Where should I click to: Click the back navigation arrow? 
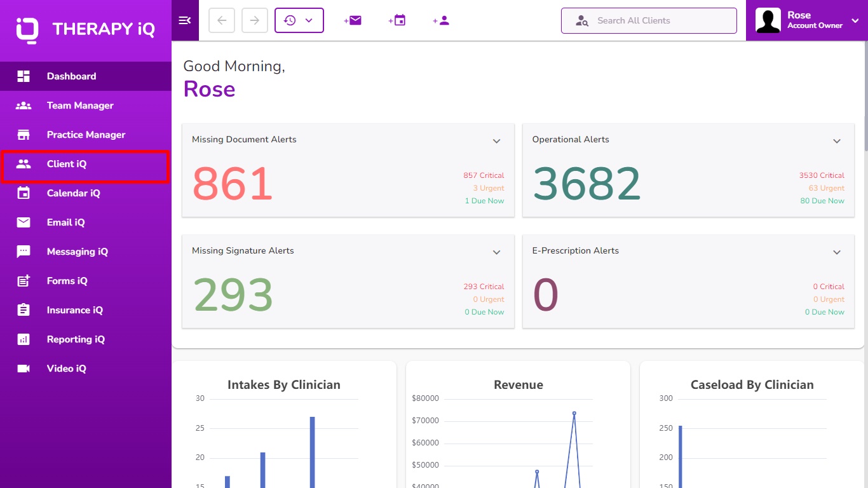[222, 20]
